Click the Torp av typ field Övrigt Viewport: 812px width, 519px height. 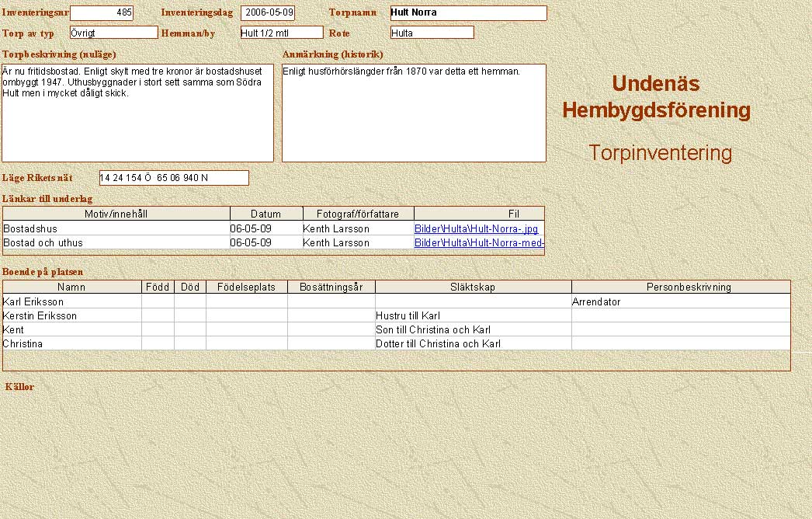click(113, 33)
